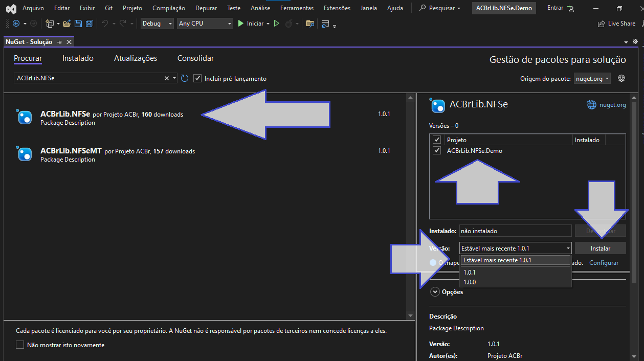Screen dimensions: 644x361
Task: Open the nuget.org link
Action: 612,105
